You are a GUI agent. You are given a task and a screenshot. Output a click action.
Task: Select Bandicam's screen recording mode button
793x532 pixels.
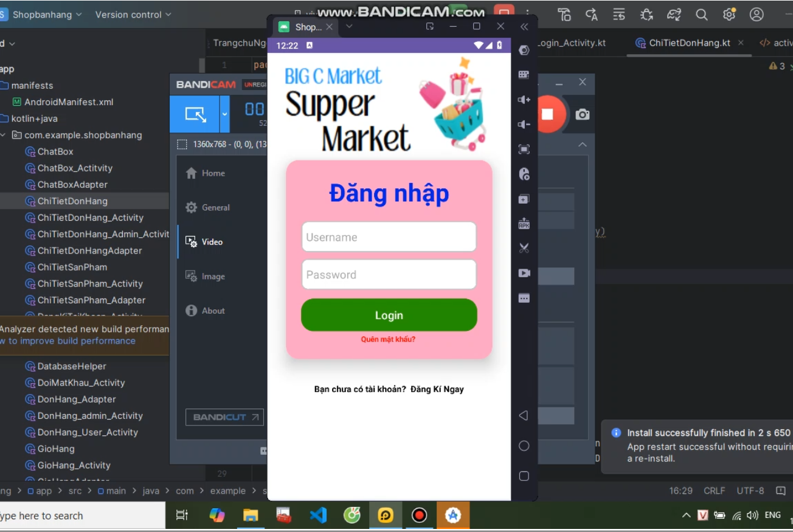pyautogui.click(x=195, y=114)
